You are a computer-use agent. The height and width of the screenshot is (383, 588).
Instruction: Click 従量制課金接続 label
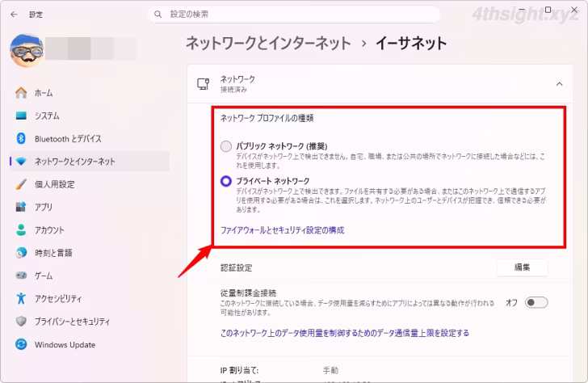pyautogui.click(x=248, y=293)
